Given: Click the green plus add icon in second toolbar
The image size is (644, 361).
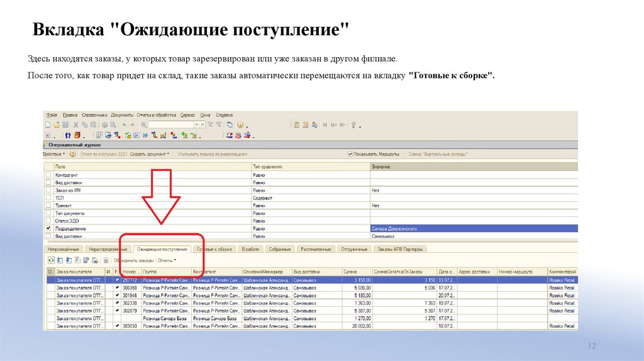Looking at the screenshot, I should pyautogui.click(x=184, y=135).
